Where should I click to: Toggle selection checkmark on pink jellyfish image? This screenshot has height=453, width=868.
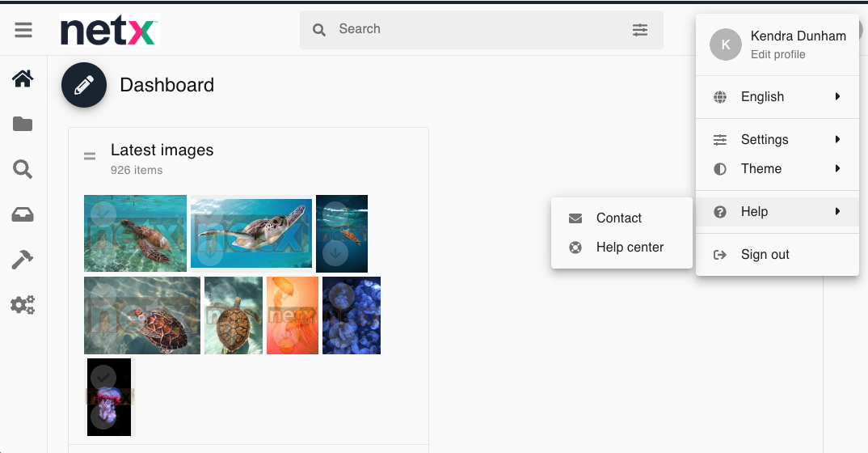(x=103, y=377)
